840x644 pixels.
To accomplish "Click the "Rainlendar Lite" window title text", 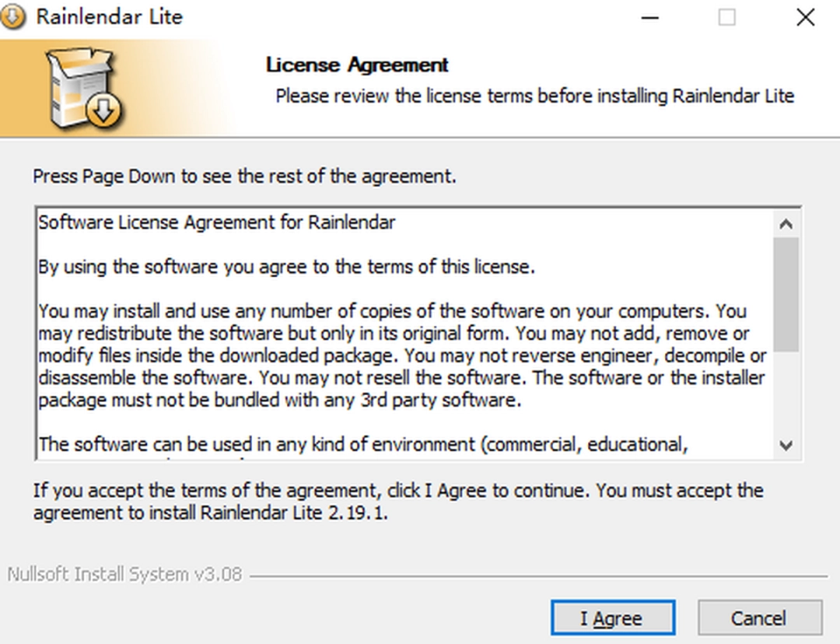I will pyautogui.click(x=110, y=17).
